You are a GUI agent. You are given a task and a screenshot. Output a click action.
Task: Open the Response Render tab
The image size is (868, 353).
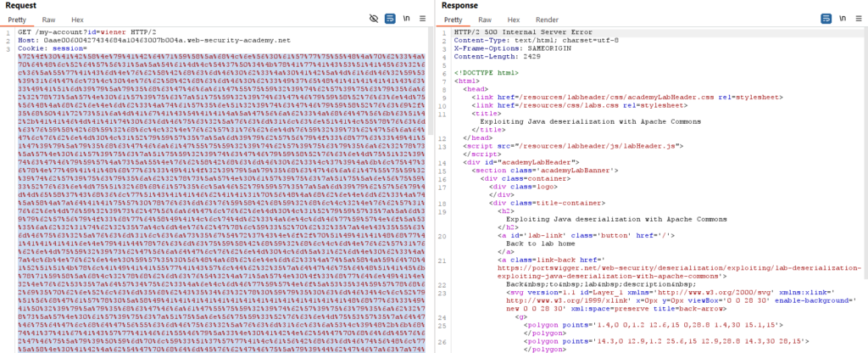547,20
